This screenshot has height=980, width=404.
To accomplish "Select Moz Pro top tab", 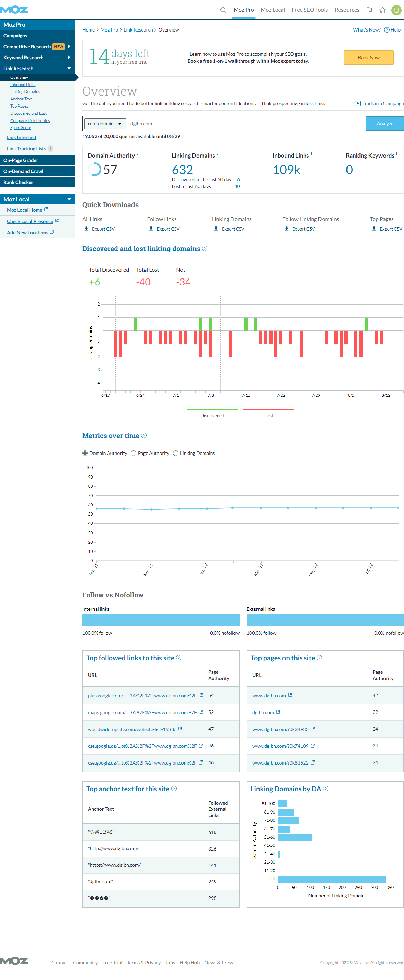I will (x=244, y=10).
